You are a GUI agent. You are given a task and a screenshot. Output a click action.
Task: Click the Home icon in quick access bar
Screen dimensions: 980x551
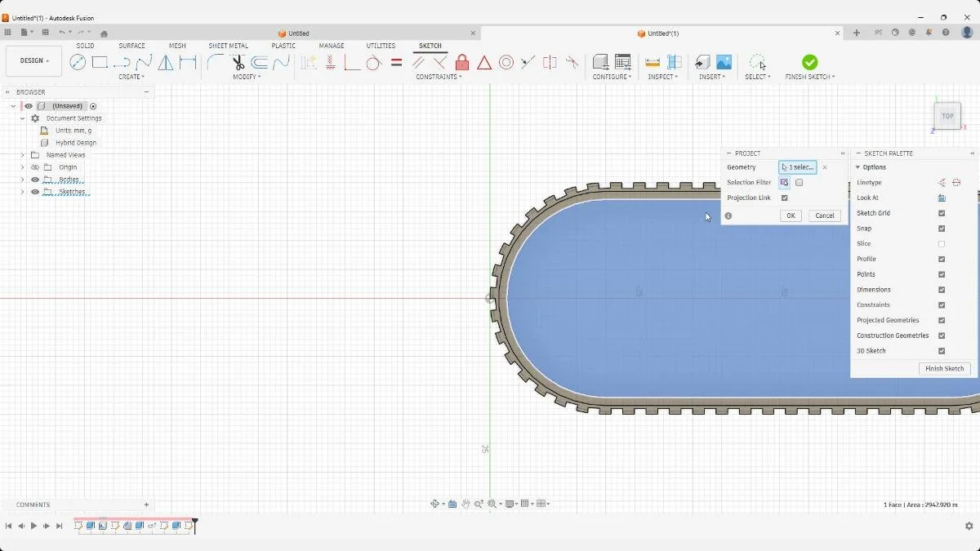[104, 33]
